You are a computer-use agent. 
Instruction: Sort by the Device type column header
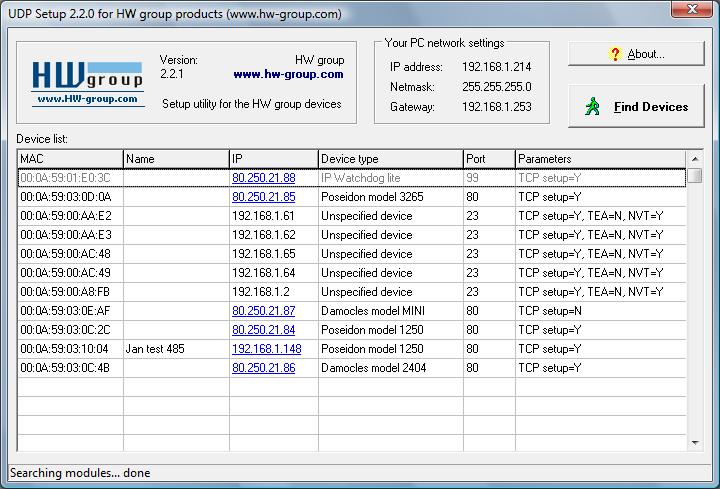pyautogui.click(x=391, y=159)
